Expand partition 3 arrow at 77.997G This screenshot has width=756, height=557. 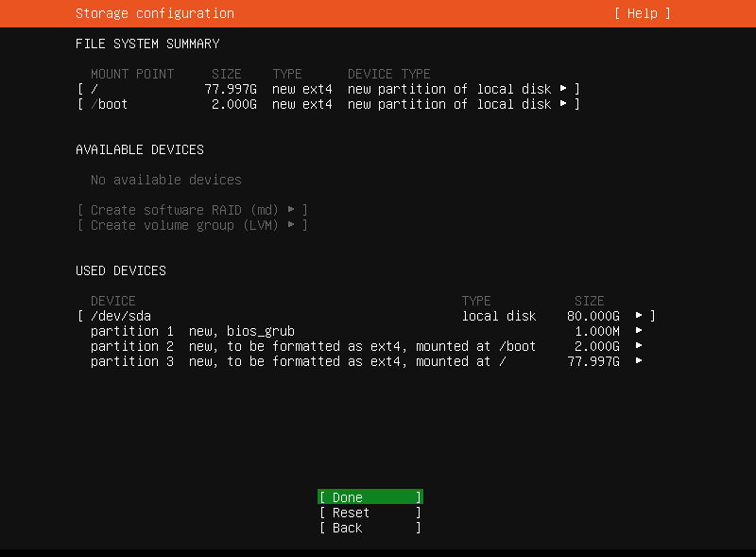point(639,360)
